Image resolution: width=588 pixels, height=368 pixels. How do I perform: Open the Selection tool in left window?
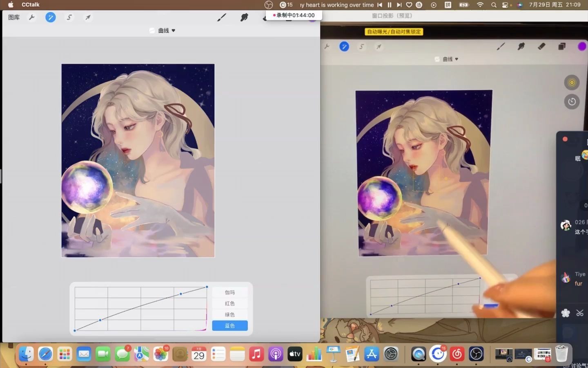[69, 17]
